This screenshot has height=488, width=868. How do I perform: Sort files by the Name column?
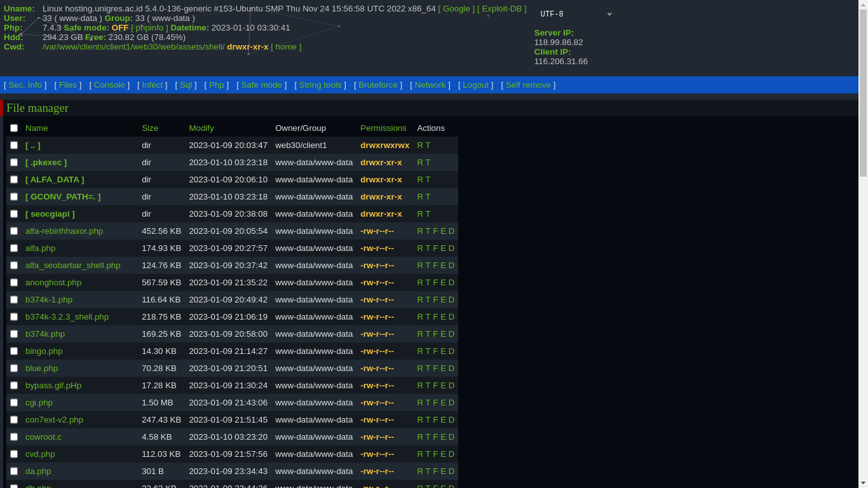(x=37, y=128)
